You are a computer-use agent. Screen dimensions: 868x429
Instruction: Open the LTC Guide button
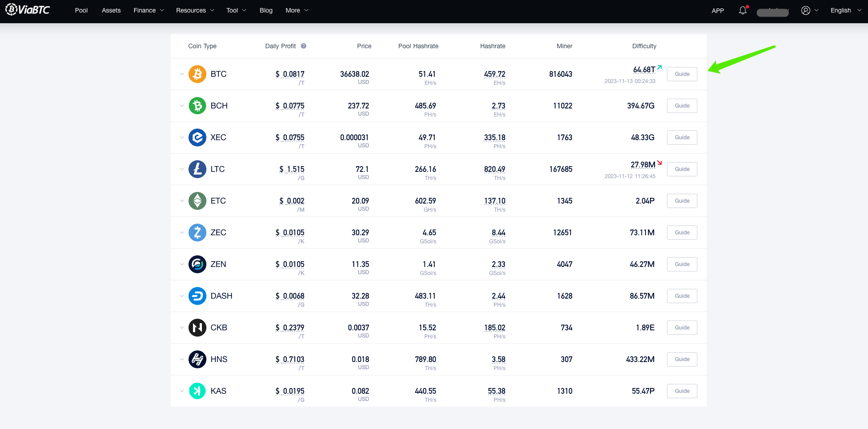point(682,169)
